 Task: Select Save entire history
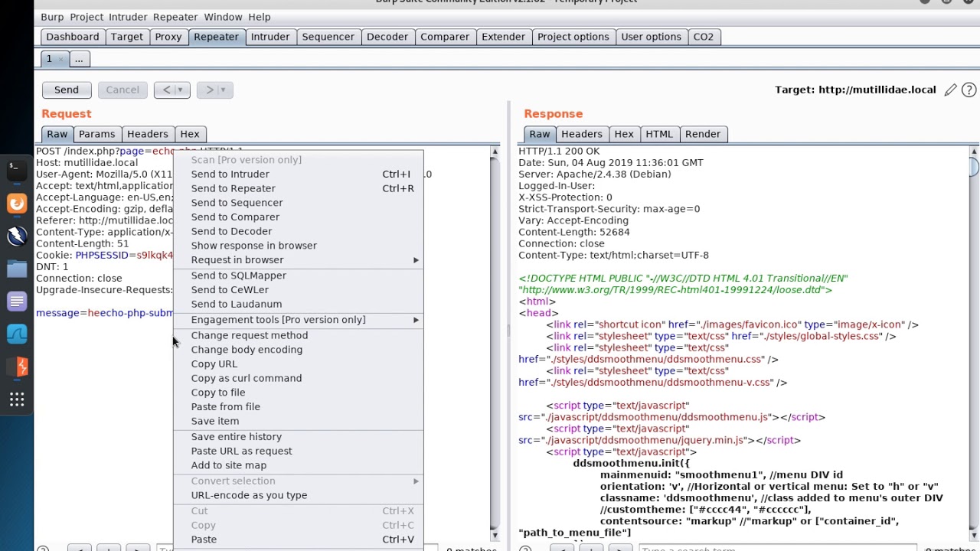click(299, 437)
